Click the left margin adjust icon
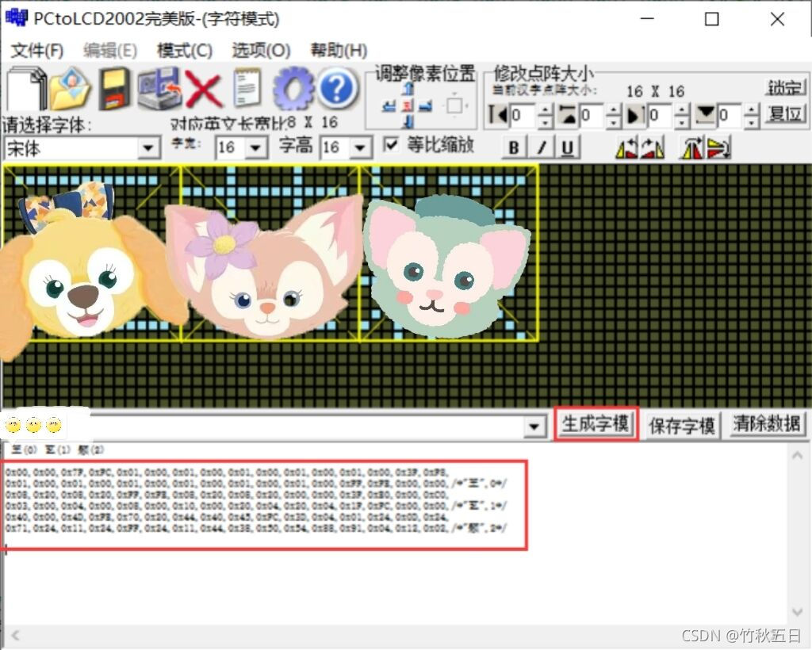 tap(498, 115)
